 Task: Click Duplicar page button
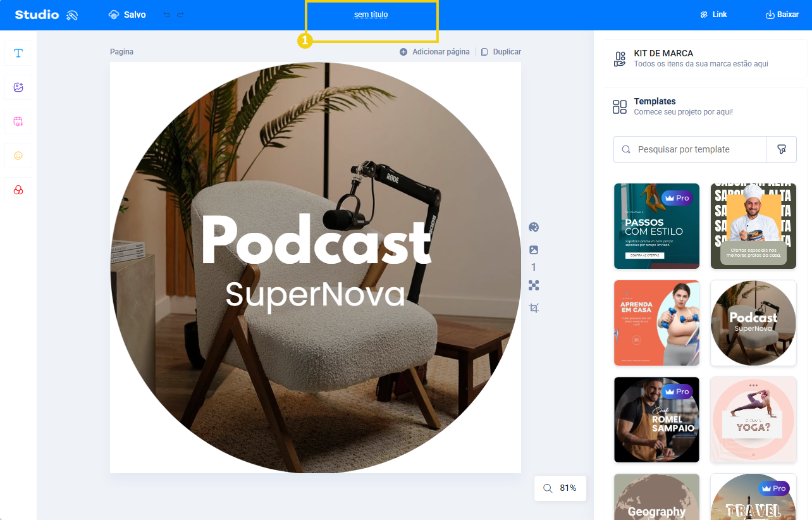point(501,52)
